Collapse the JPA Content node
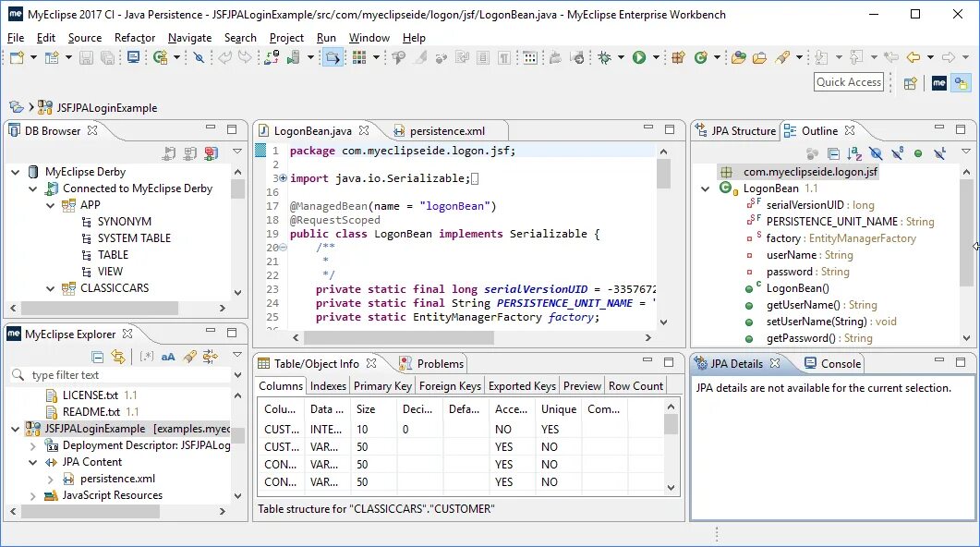Screen dimensions: 980x547 [x=32, y=463]
